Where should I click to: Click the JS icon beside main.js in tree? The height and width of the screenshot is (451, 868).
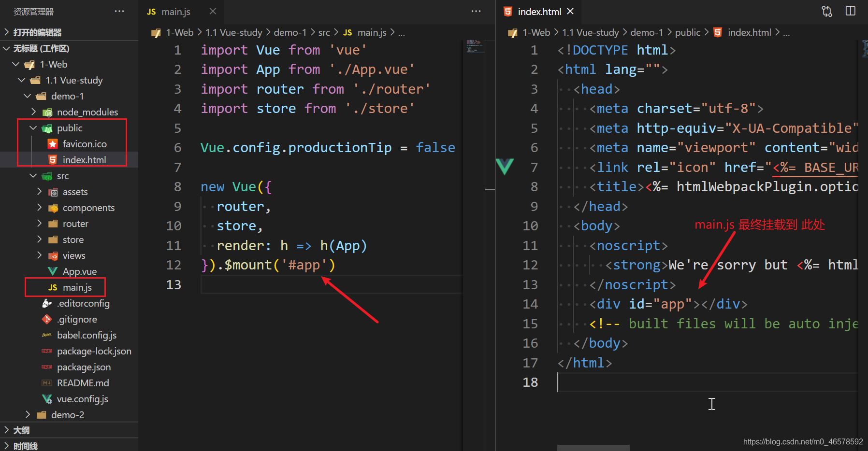click(53, 287)
